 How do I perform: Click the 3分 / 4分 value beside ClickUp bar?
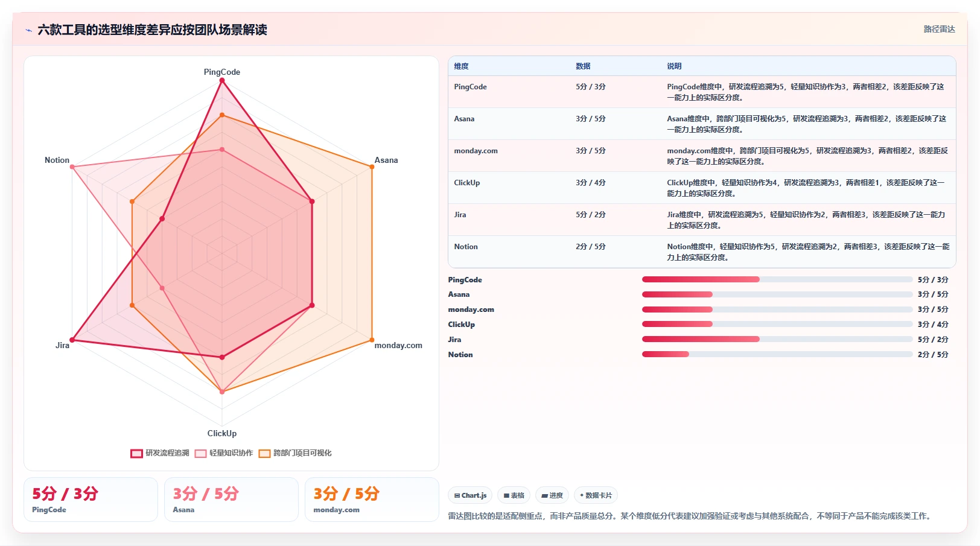click(933, 325)
